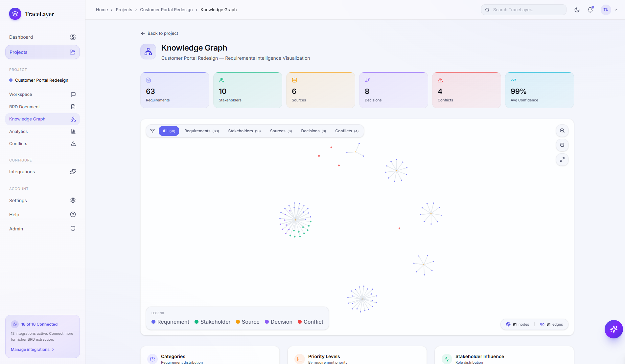This screenshot has height=364, width=625.
Task: Click the zoom out graph button
Action: [x=562, y=145]
